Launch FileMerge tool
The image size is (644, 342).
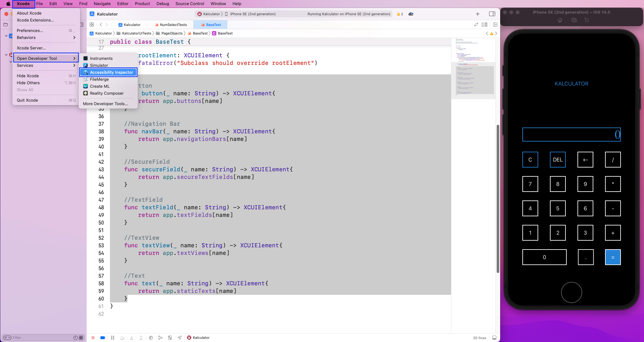click(100, 79)
